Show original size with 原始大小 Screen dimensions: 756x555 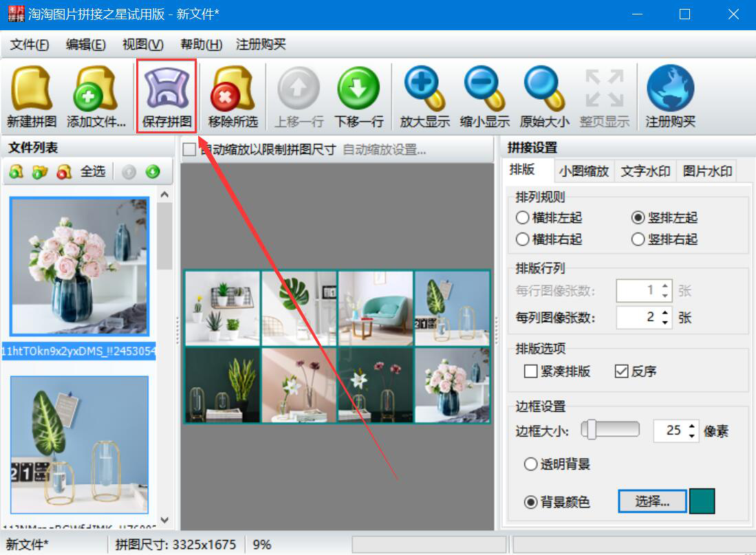tap(544, 97)
